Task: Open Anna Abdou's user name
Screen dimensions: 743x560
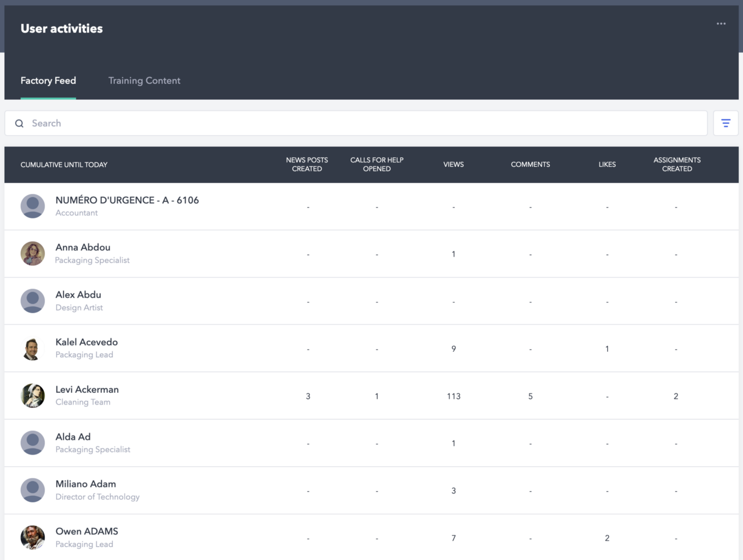Action: click(x=83, y=247)
